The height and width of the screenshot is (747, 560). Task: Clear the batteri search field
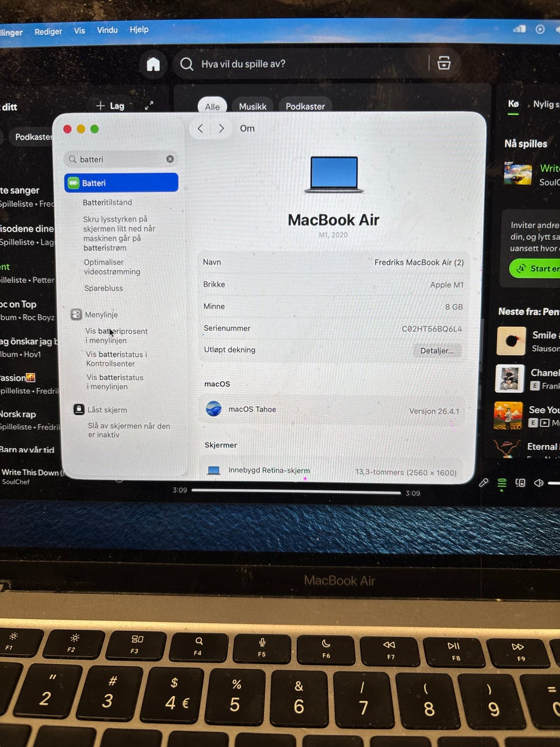(x=170, y=159)
